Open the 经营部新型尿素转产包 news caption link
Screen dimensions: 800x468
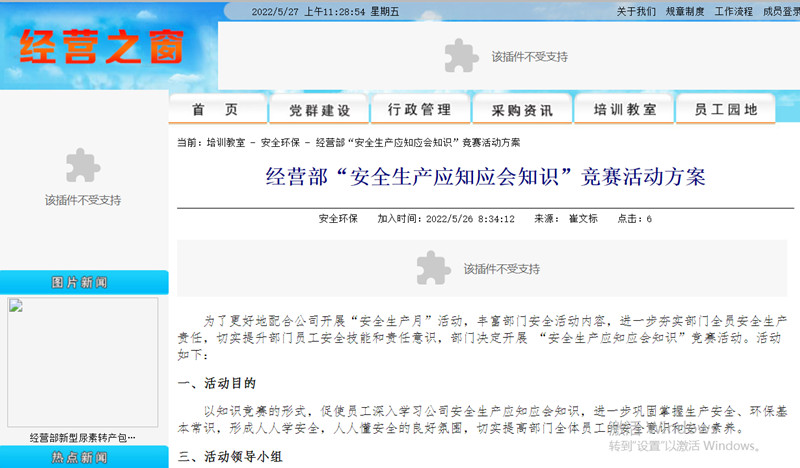tap(82, 438)
